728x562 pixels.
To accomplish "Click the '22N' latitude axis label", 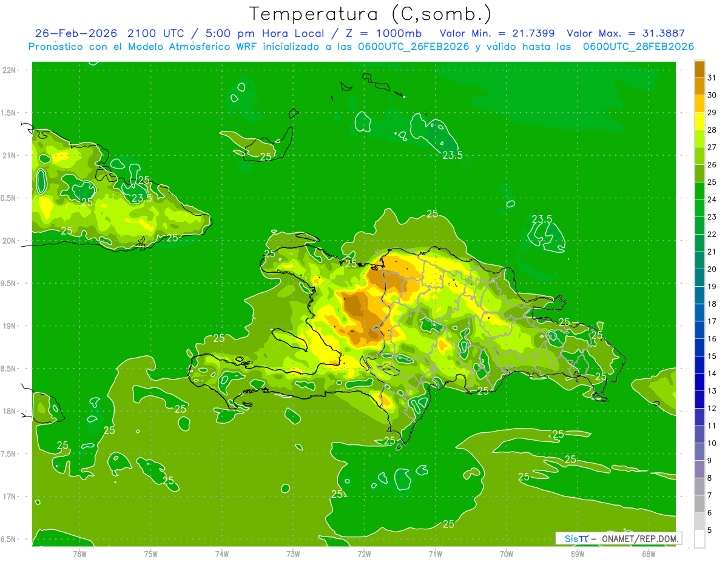I will (10, 70).
